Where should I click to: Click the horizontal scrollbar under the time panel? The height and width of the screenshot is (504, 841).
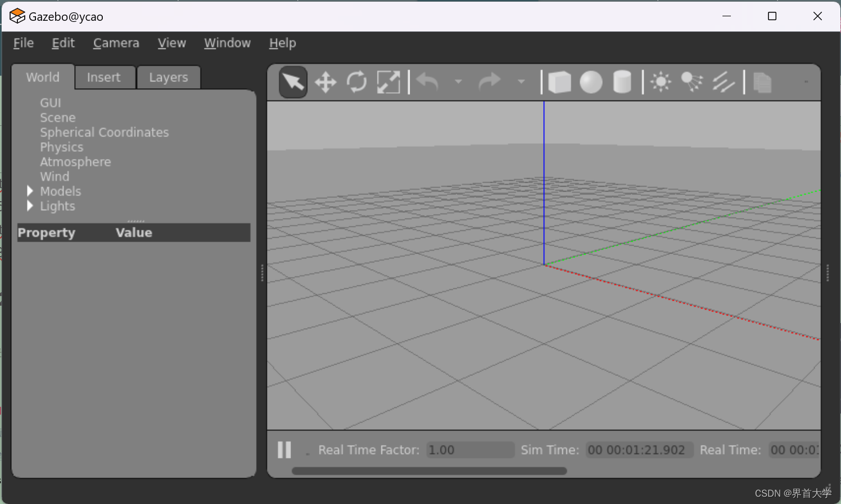point(429,471)
